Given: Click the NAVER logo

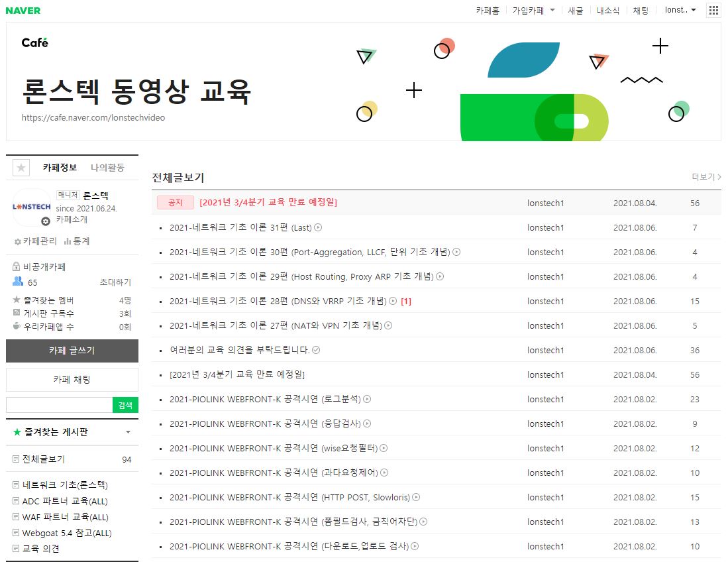Looking at the screenshot, I should [23, 11].
